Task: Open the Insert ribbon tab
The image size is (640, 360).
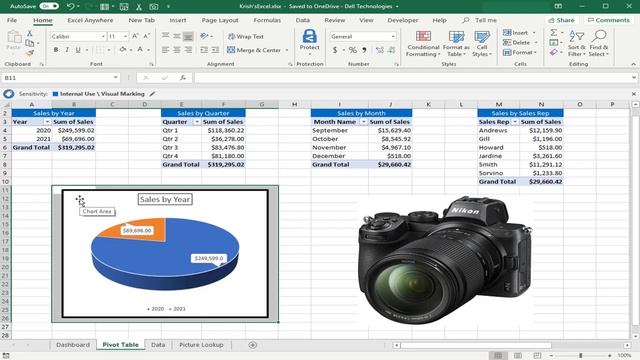Action: (x=178, y=20)
